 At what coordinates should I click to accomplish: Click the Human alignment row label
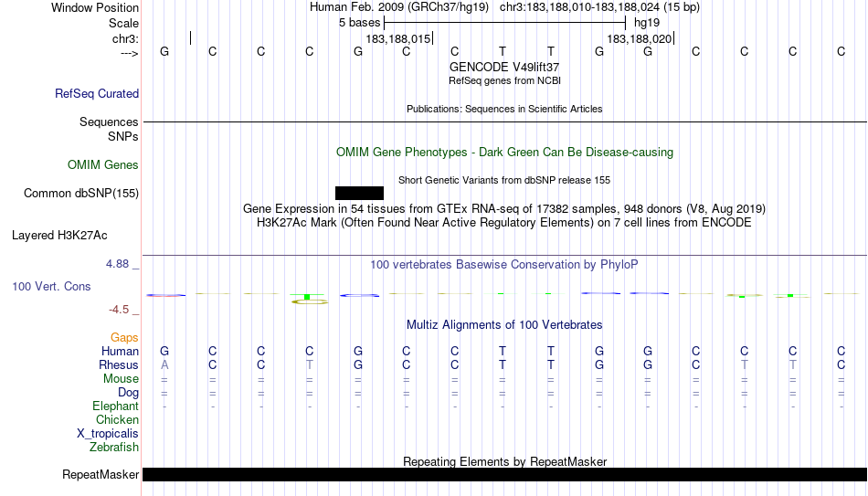click(120, 352)
